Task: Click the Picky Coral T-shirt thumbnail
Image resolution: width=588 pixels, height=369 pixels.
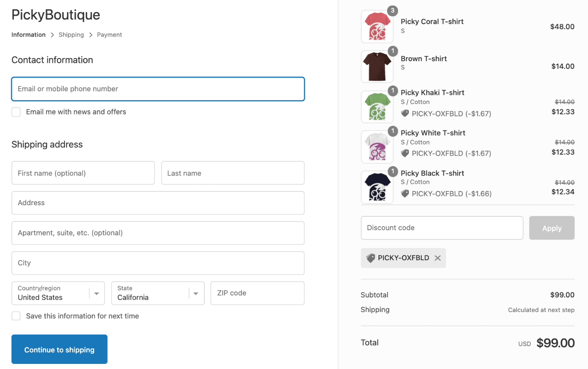Action: click(x=376, y=26)
